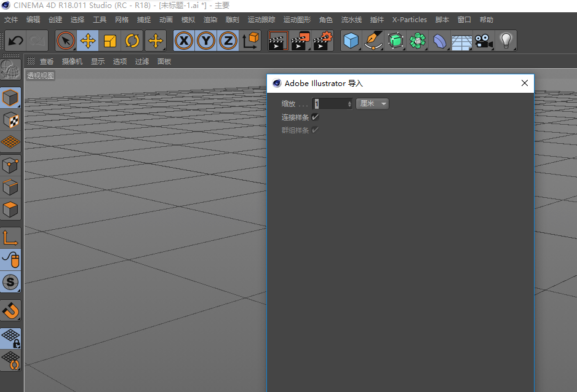577x392 pixels.
Task: Open Render Settings
Action: (x=322, y=41)
